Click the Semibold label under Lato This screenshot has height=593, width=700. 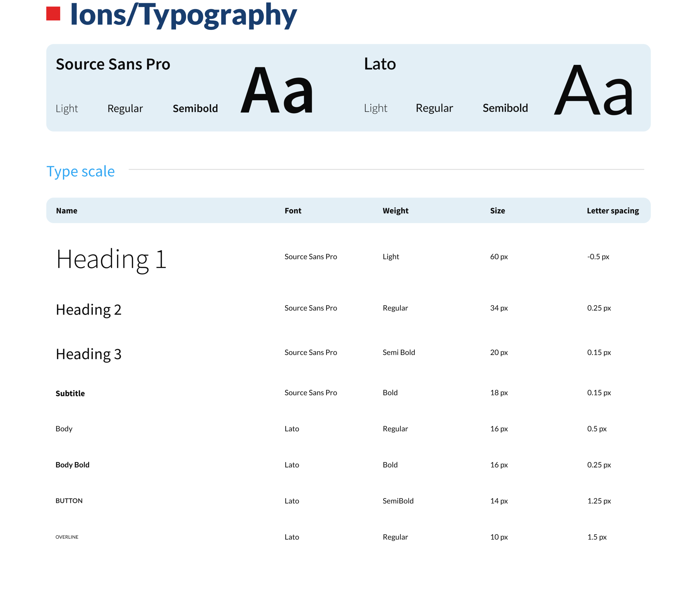click(505, 108)
